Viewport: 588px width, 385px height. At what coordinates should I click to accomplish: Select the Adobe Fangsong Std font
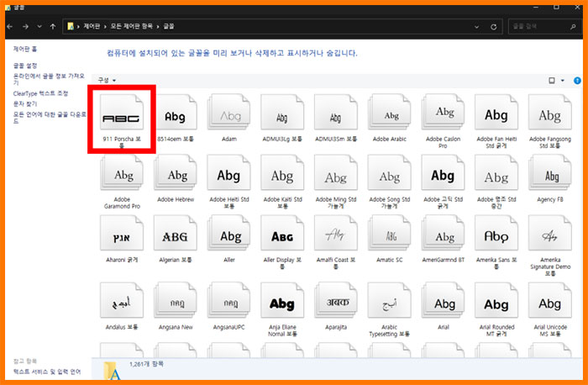[550, 113]
